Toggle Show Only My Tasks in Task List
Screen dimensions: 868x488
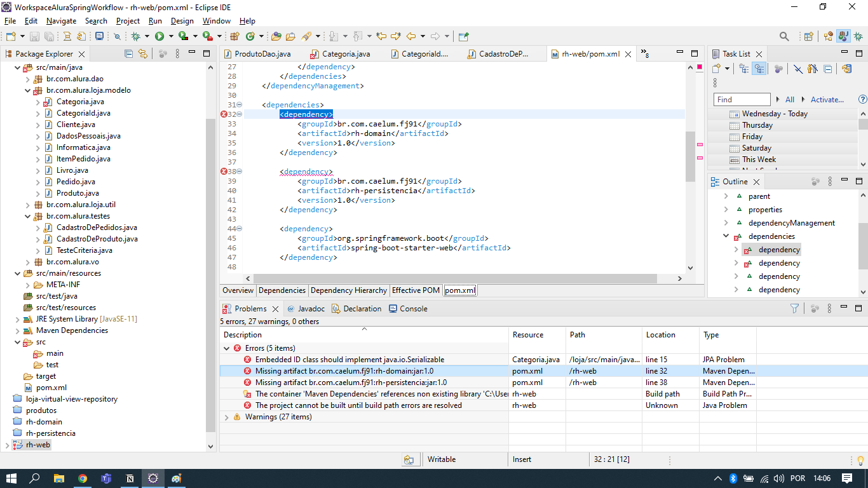coord(813,69)
